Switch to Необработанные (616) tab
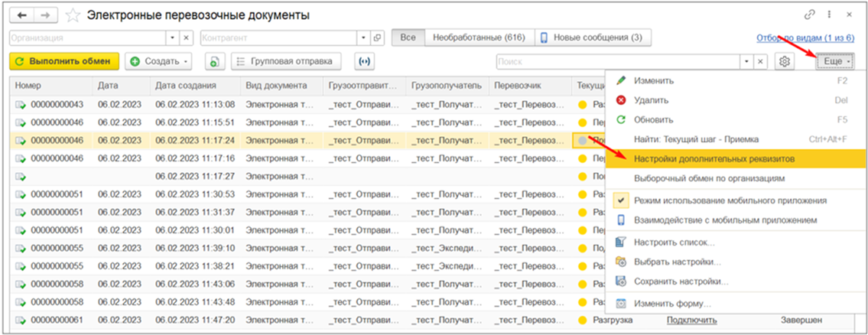The image size is (868, 335). click(478, 37)
